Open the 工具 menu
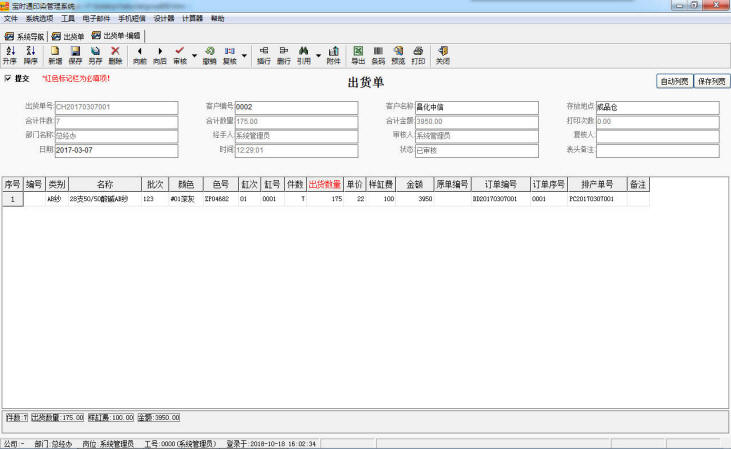The height and width of the screenshot is (449, 731). pyautogui.click(x=68, y=19)
